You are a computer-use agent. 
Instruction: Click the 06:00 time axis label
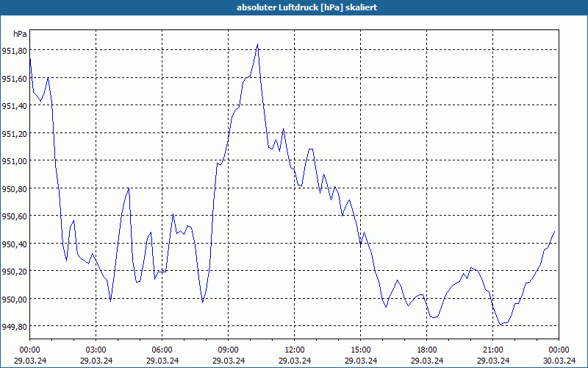pyautogui.click(x=162, y=350)
